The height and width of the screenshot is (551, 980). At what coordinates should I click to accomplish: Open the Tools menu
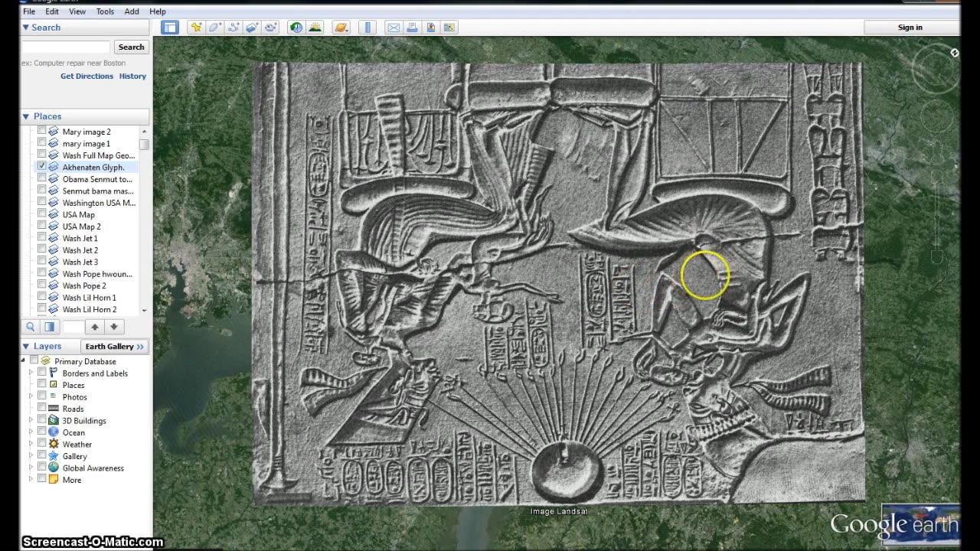[x=105, y=11]
